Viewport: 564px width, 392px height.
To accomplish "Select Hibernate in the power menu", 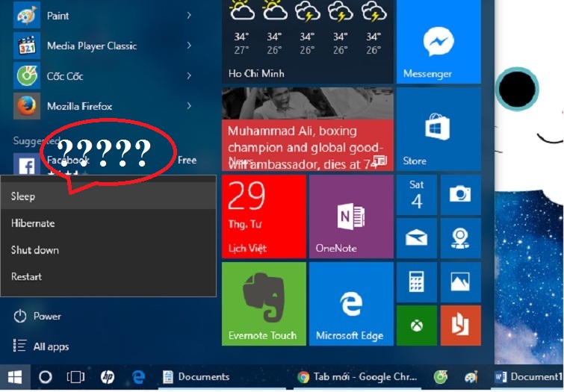I will tap(33, 223).
